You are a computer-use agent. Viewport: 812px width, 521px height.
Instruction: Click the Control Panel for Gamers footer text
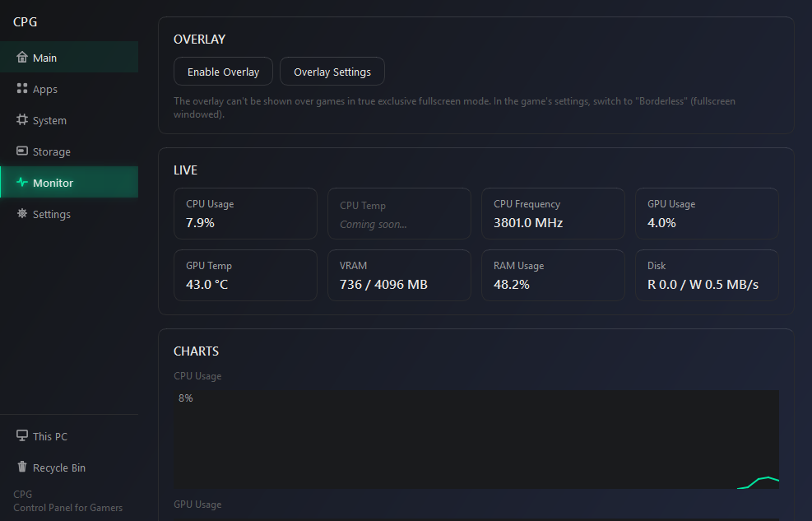tap(67, 508)
